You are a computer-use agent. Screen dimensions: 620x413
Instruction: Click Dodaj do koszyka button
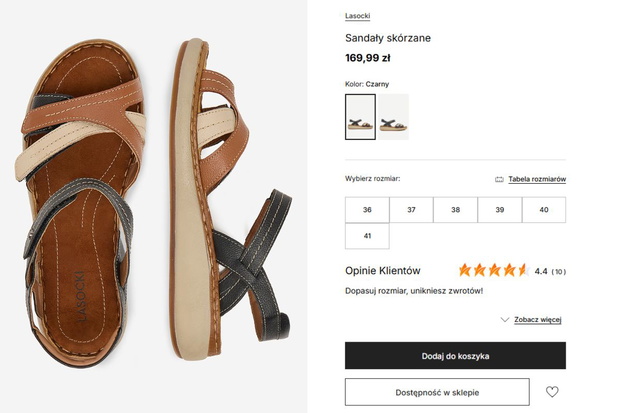coord(455,356)
